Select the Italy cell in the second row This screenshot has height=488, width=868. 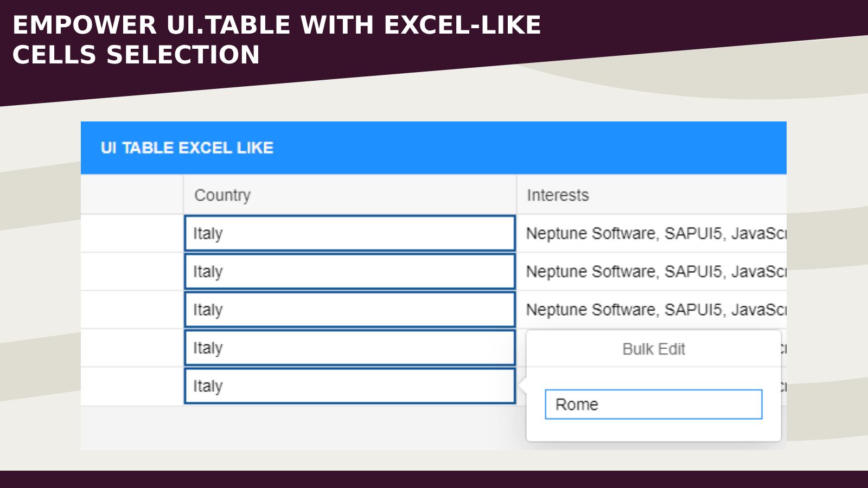pos(349,272)
